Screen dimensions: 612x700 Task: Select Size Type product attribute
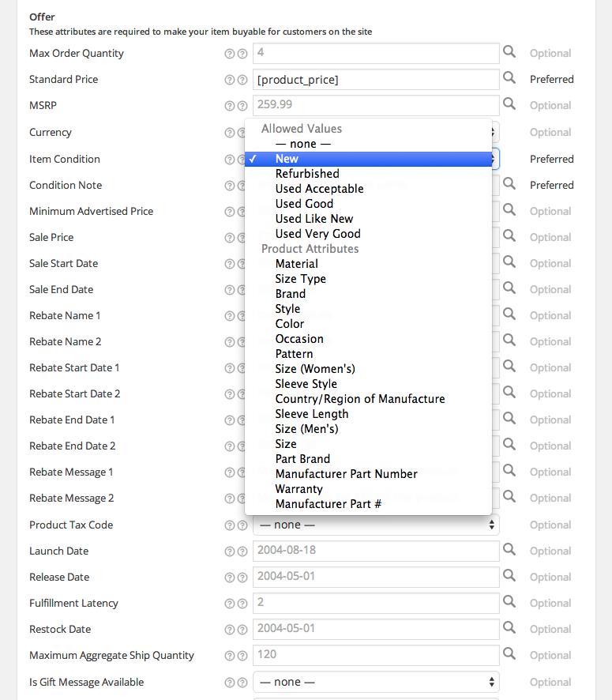point(368,279)
